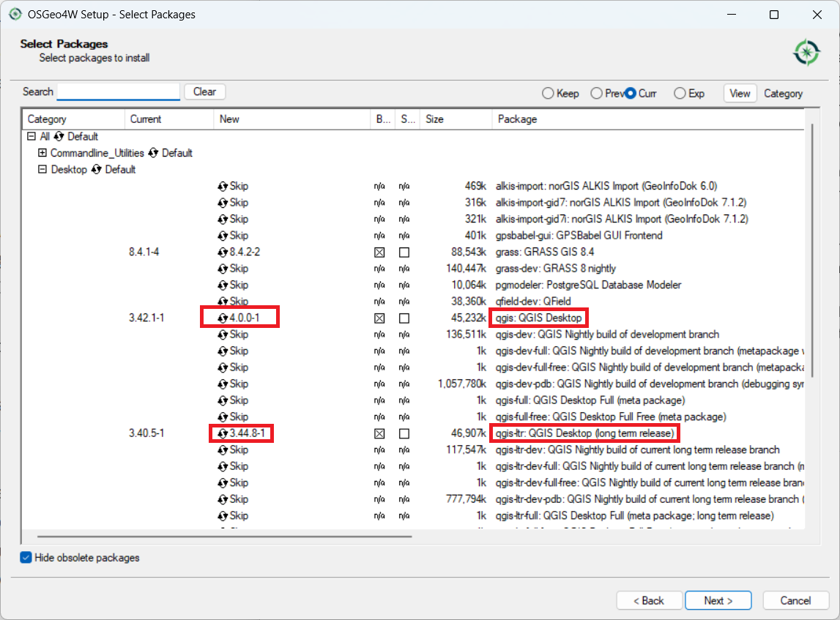Click the Package column header

click(x=517, y=119)
